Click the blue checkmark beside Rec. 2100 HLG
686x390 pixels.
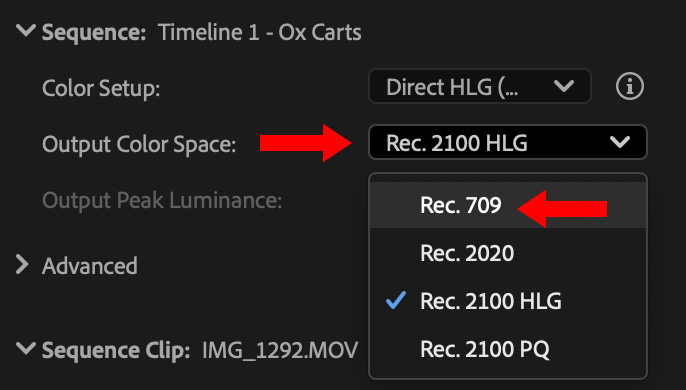click(396, 301)
